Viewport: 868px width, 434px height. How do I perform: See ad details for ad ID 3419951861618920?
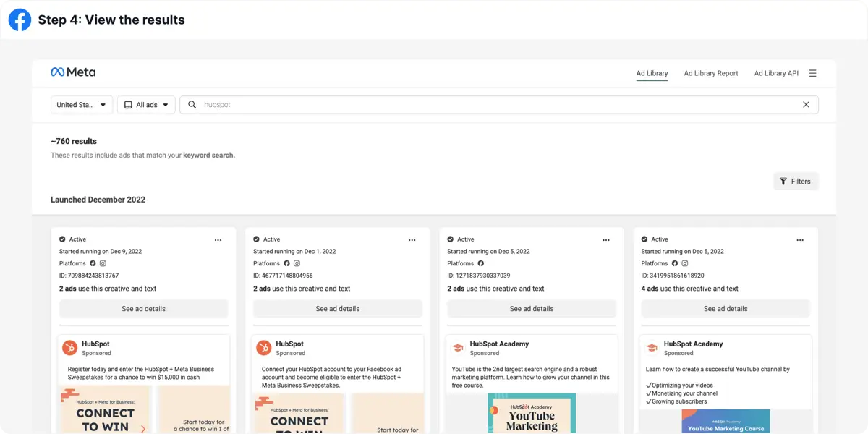[726, 309]
